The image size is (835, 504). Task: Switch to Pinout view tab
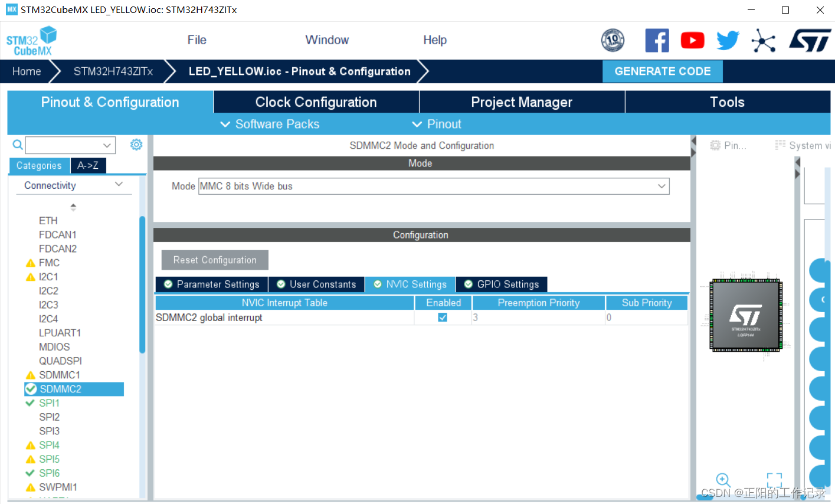729,146
